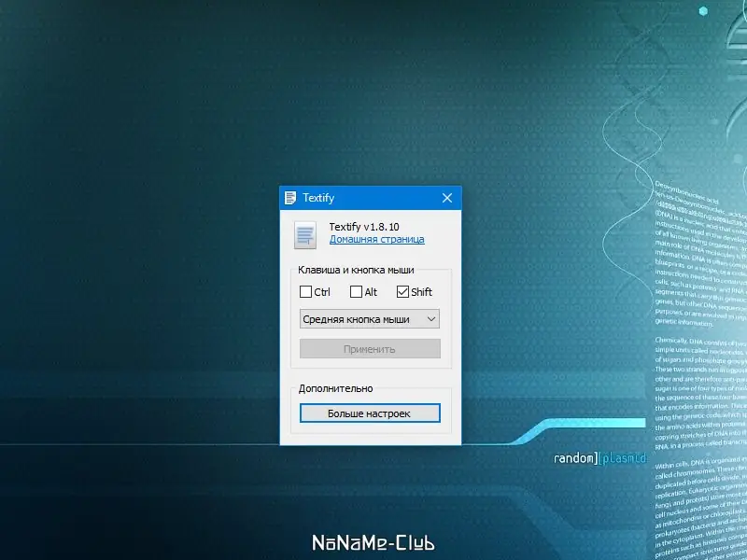Click the Textify title bar icon

click(x=290, y=198)
